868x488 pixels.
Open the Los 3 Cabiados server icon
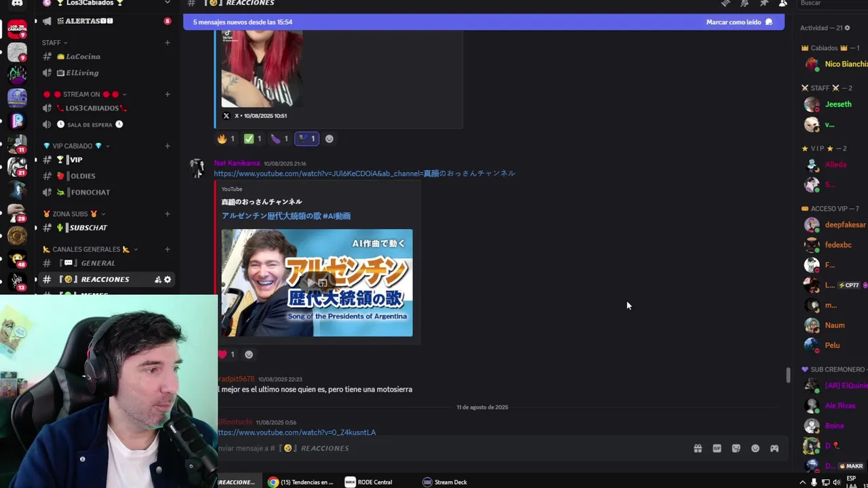(17, 29)
